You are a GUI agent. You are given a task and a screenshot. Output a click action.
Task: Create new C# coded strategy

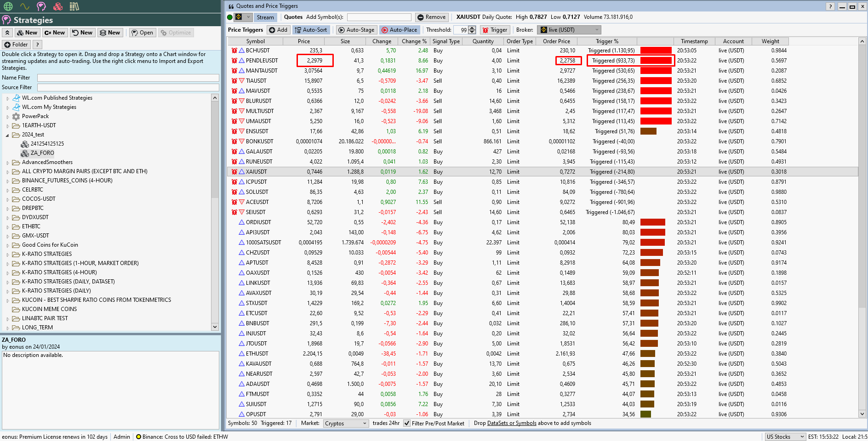(x=55, y=33)
